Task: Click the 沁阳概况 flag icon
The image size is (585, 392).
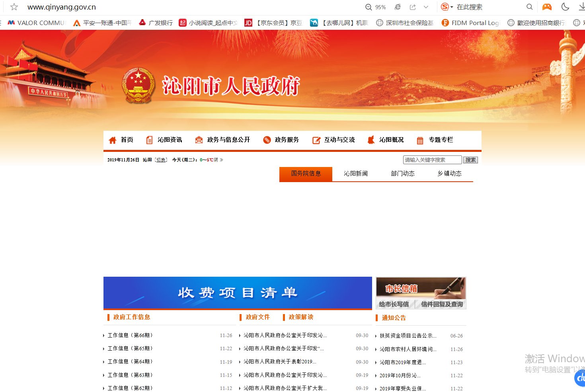Action: coord(370,140)
